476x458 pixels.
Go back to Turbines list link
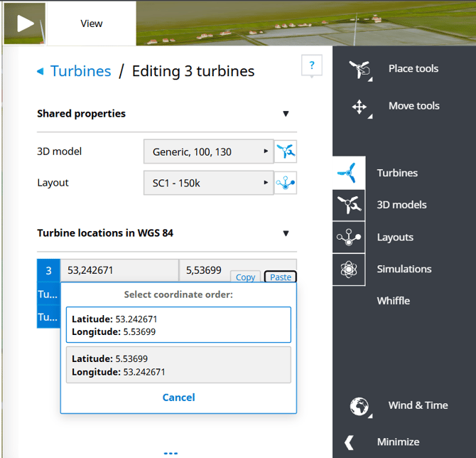click(81, 71)
